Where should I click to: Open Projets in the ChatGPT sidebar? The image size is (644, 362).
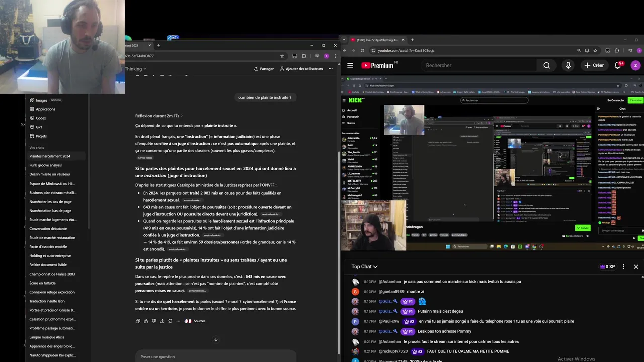[x=41, y=136]
